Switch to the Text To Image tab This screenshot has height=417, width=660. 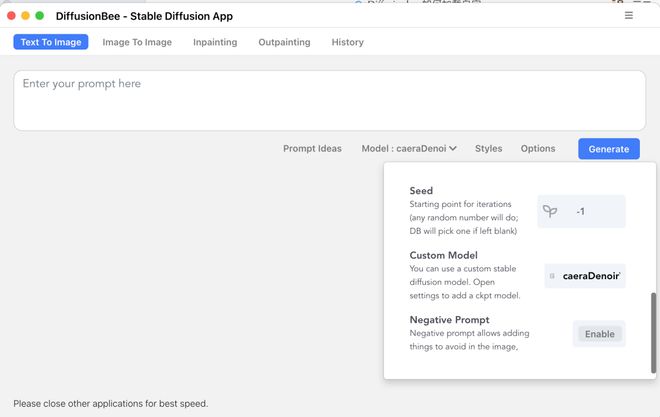click(51, 42)
